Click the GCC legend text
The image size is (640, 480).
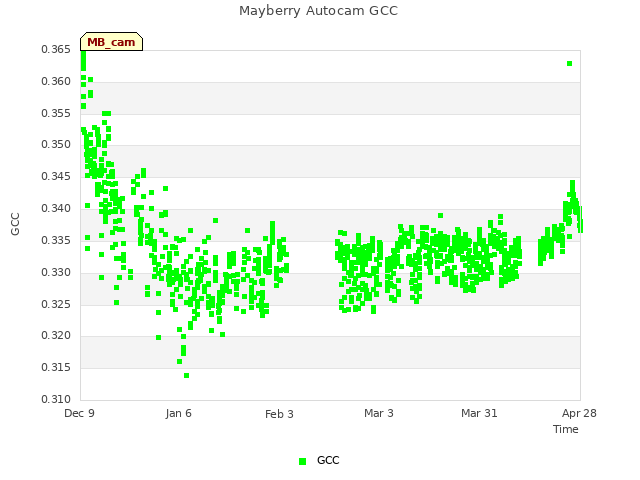pos(328,460)
